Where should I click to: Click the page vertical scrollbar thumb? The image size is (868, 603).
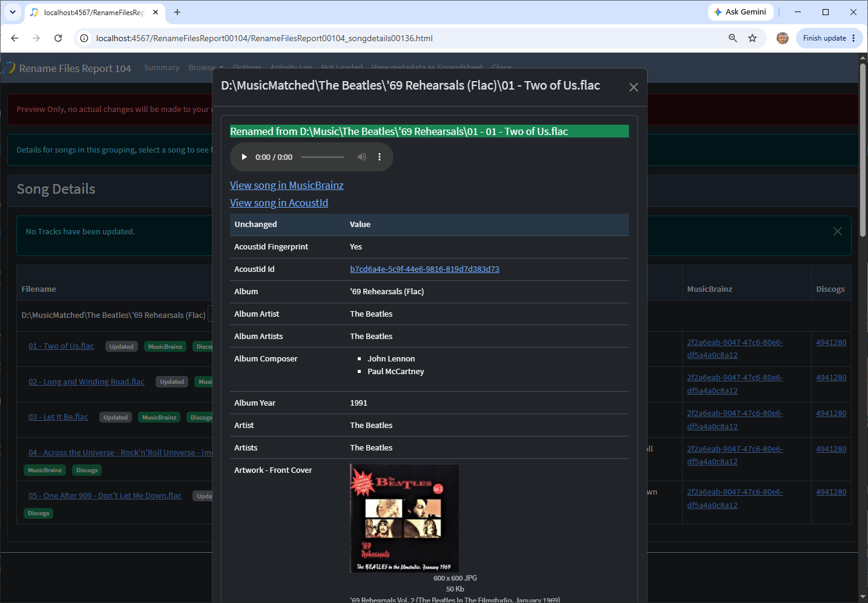point(863,150)
